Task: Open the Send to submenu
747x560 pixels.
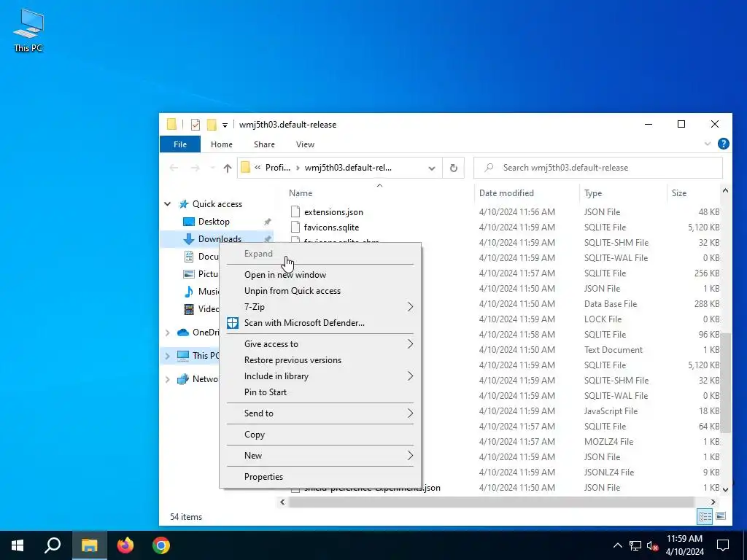Action: pyautogui.click(x=320, y=413)
